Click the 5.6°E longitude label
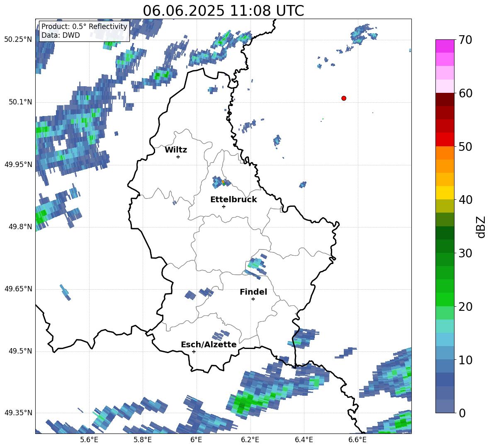This screenshot has width=491, height=448. click(89, 440)
